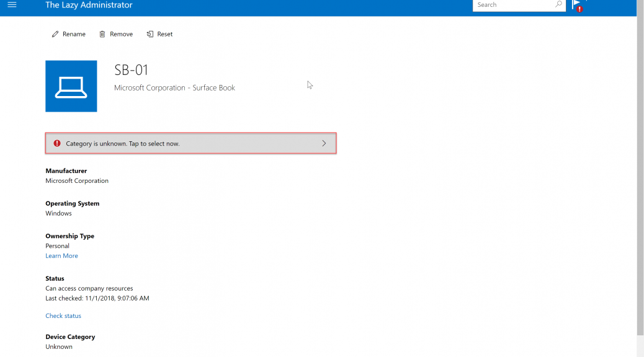Open the hamburger navigation menu
Viewport: 644px width, 357px height.
(x=12, y=5)
